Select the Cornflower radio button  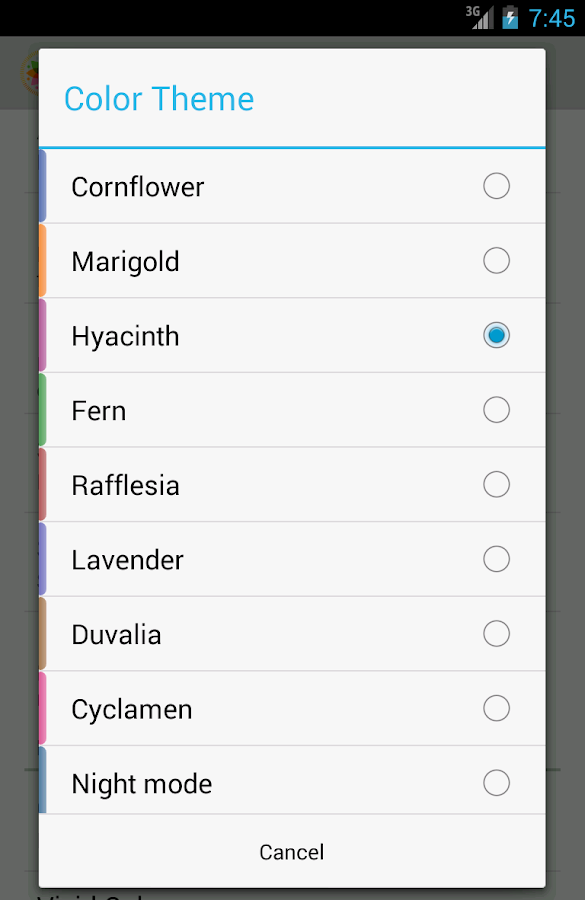497,186
